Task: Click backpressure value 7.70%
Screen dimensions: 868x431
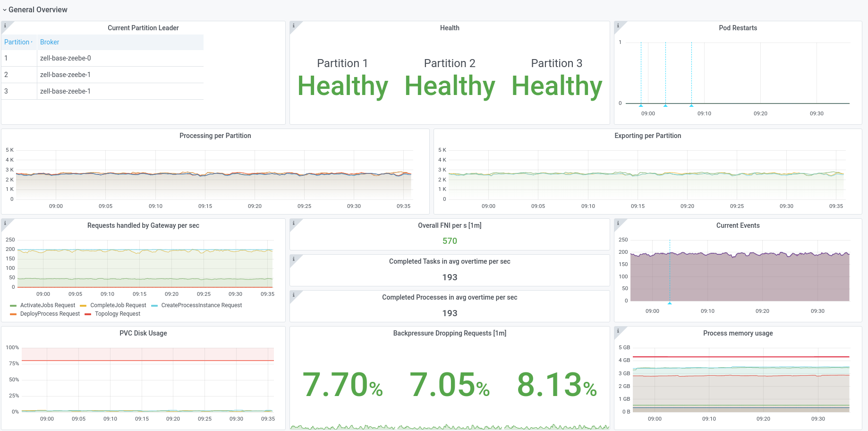Action: [342, 385]
